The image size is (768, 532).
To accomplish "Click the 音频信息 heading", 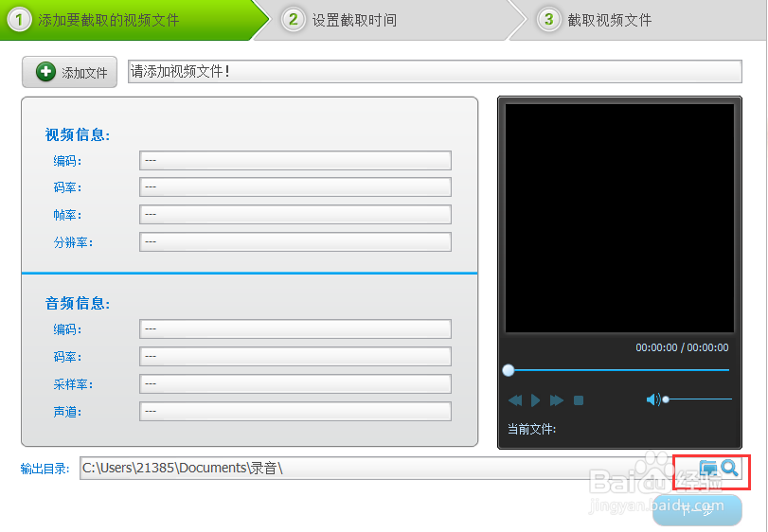I will pos(78,304).
